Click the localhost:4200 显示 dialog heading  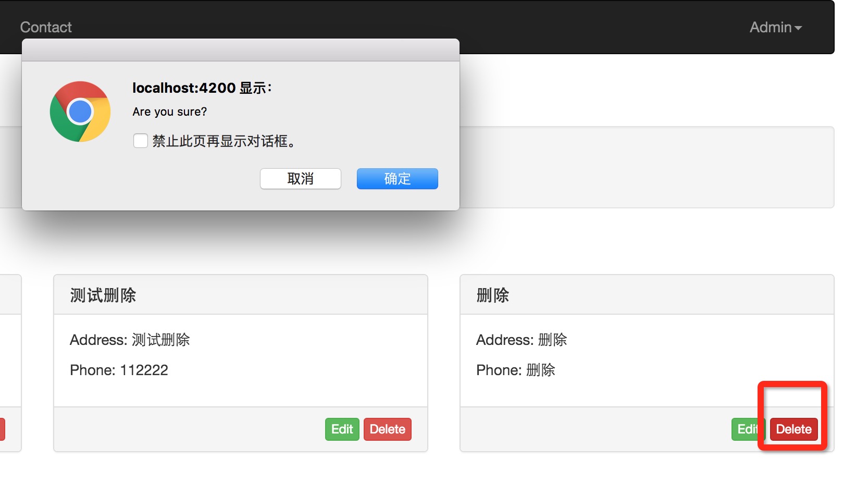[202, 88]
